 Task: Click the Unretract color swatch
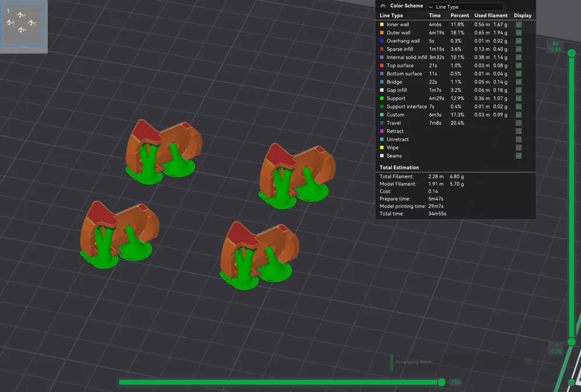point(382,139)
